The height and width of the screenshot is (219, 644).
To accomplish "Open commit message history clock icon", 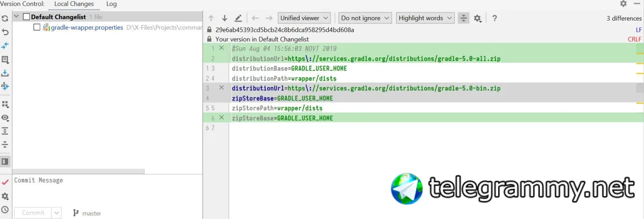I will [5, 209].
